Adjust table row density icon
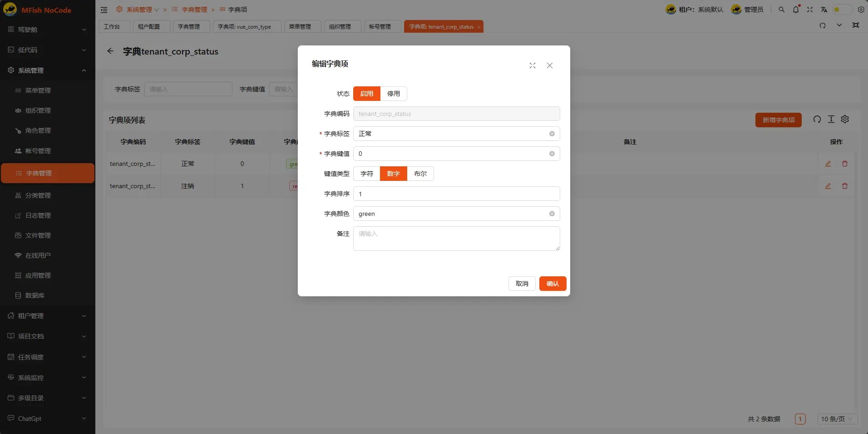 (x=831, y=120)
